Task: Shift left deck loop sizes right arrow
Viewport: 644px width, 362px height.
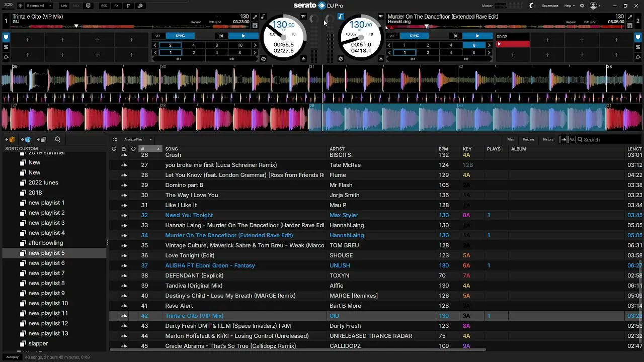Action: pyautogui.click(x=255, y=45)
